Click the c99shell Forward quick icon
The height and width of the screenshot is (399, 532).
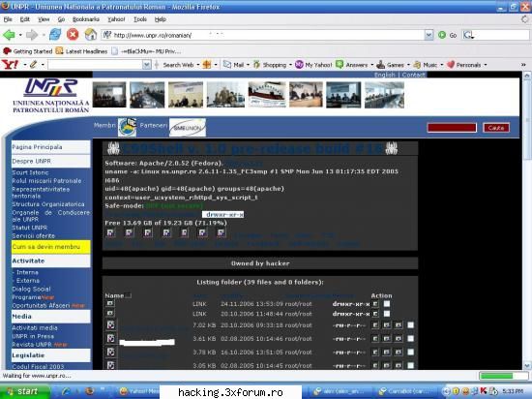coord(148,232)
